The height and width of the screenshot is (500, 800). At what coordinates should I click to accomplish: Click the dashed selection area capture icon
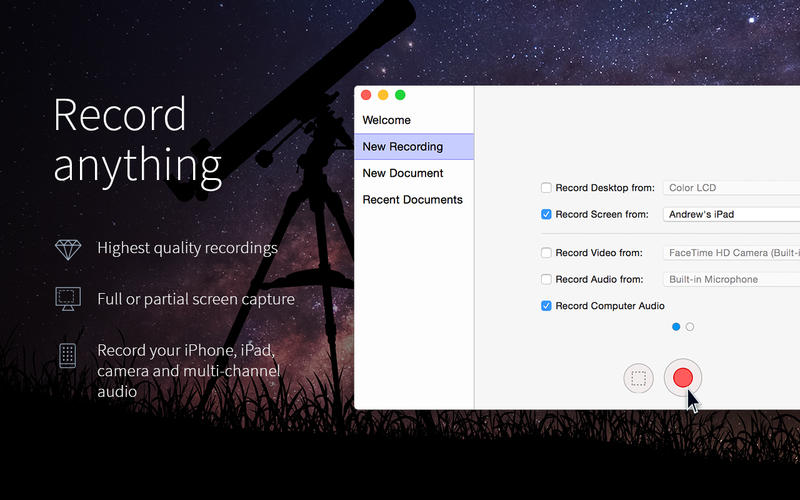click(x=638, y=378)
